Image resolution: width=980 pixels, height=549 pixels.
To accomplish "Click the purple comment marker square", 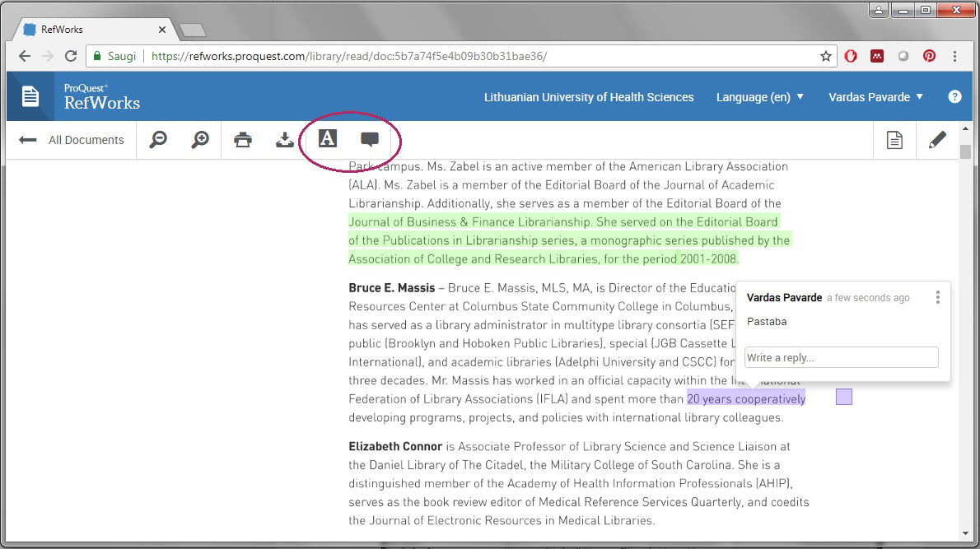I will pyautogui.click(x=844, y=398).
